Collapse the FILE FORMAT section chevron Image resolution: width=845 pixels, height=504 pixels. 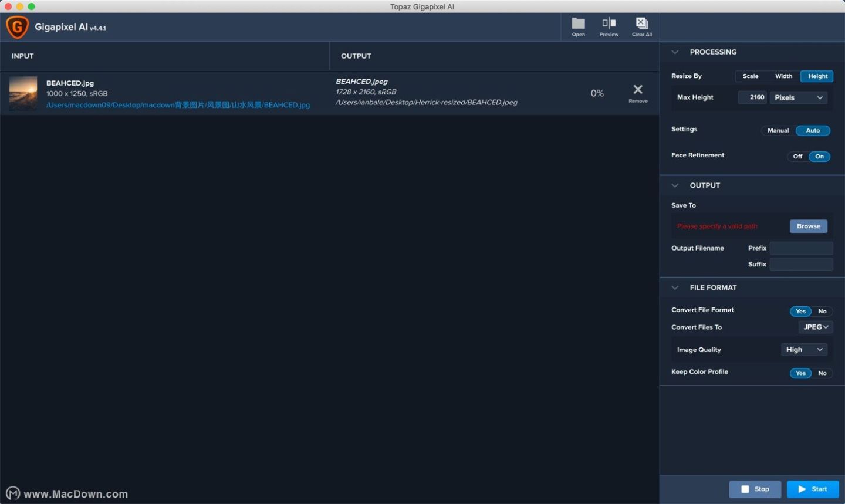[675, 287]
